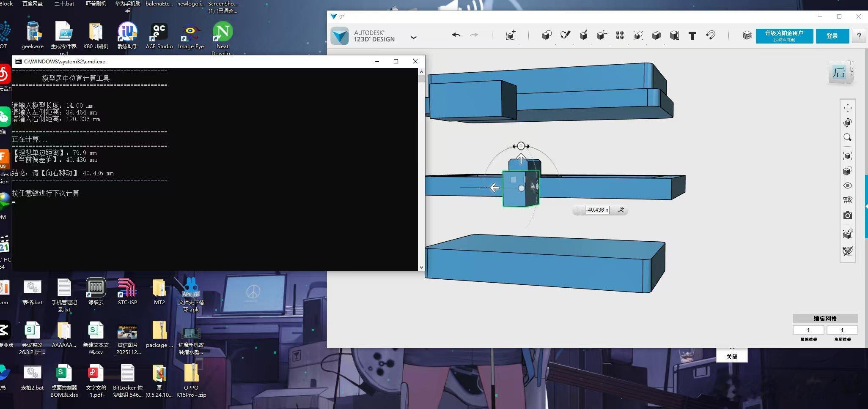The width and height of the screenshot is (868, 409).
Task: Toggle perspective/orthographic view cube icon
Action: tap(848, 171)
